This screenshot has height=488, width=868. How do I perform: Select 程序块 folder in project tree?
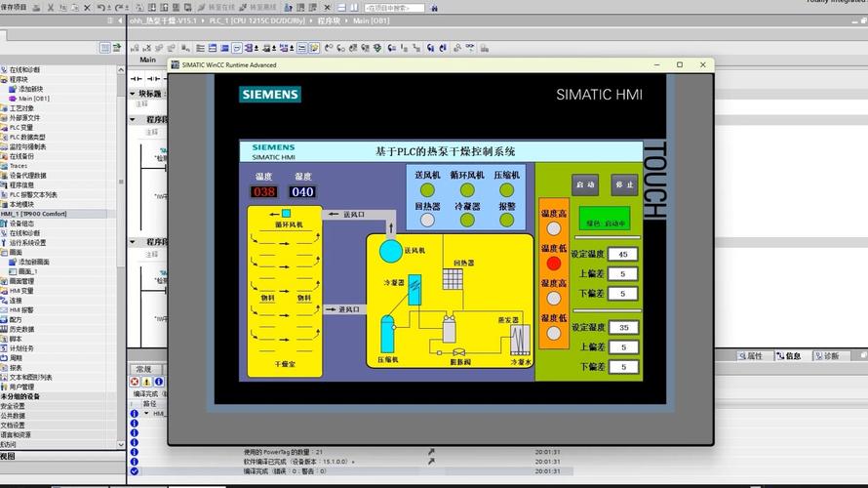19,79
